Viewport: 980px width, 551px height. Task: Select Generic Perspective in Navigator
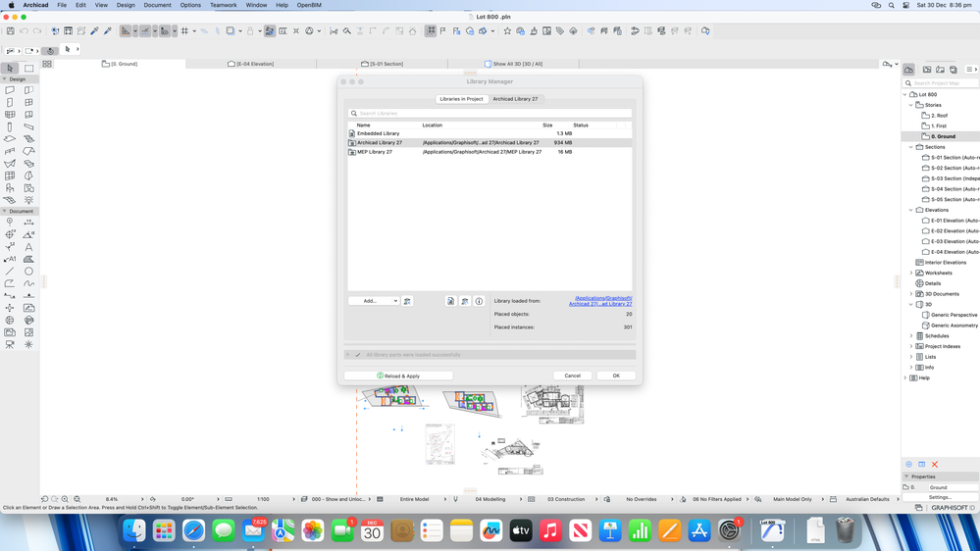click(x=954, y=315)
